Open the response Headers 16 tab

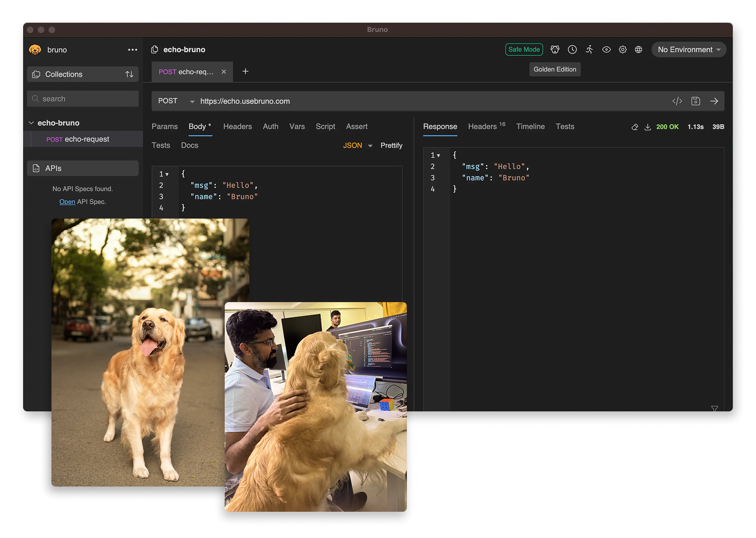pos(487,127)
